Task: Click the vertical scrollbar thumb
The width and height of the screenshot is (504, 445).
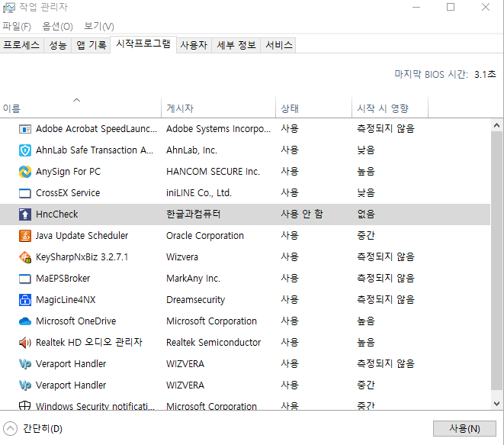Action: tap(496, 260)
